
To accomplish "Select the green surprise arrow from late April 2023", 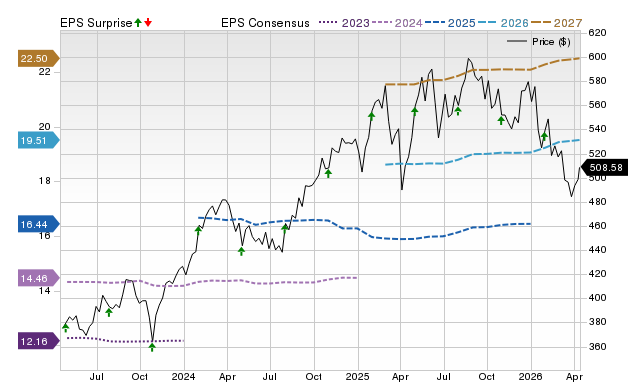I will (x=66, y=327).
